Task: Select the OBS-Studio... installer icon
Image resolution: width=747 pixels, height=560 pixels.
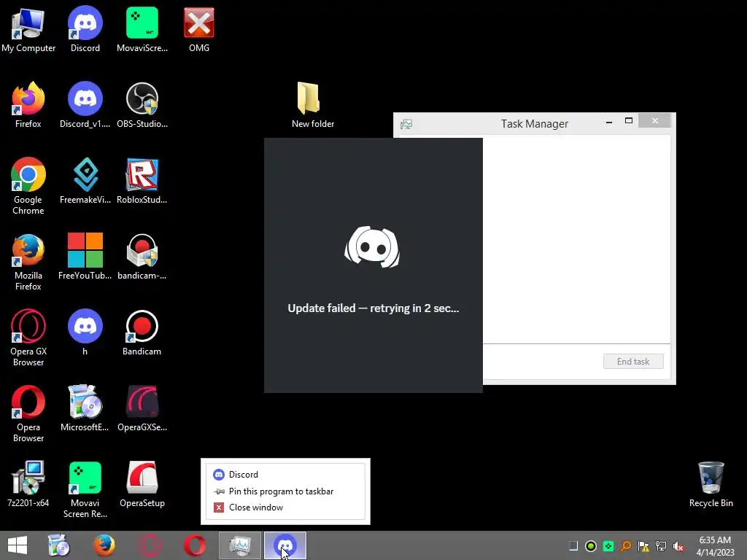Action: tap(142, 105)
